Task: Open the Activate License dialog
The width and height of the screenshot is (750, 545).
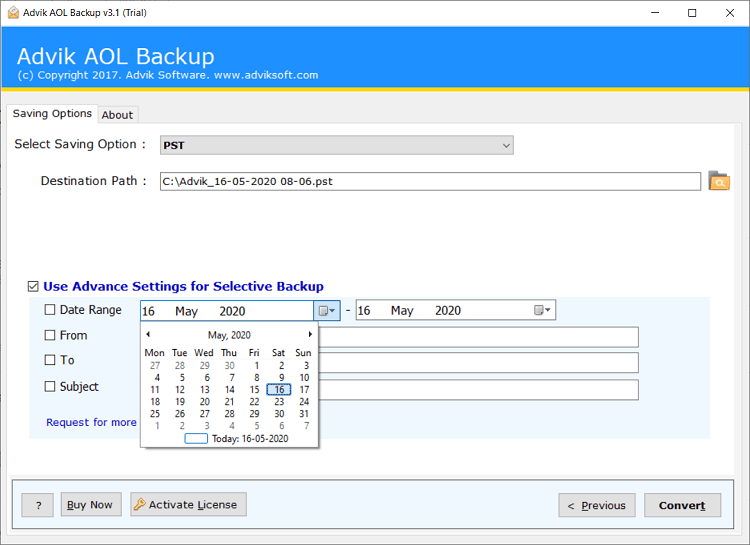Action: click(x=188, y=504)
